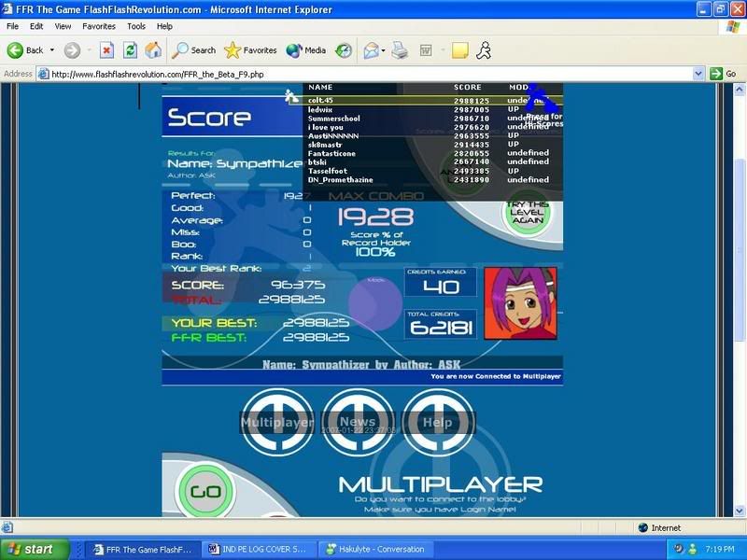Click the Total Credits 62181 box
The height and width of the screenshot is (560, 747).
(x=441, y=324)
